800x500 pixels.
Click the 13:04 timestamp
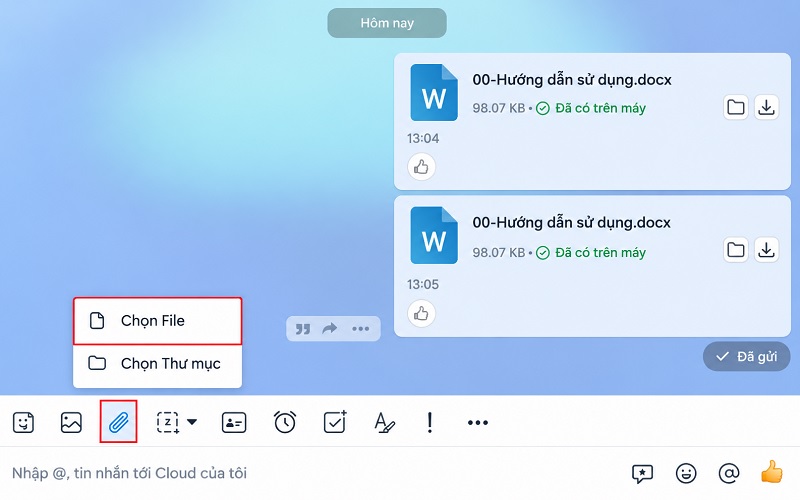(x=423, y=138)
